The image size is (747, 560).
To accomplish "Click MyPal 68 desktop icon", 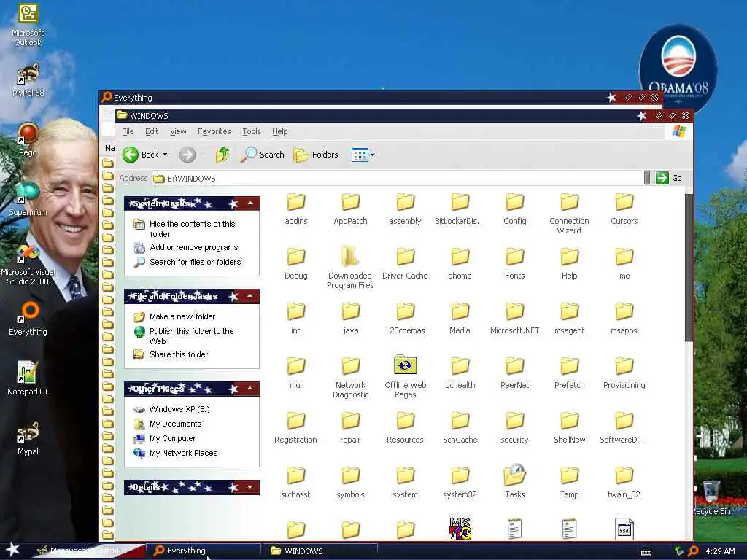I will pos(28,80).
